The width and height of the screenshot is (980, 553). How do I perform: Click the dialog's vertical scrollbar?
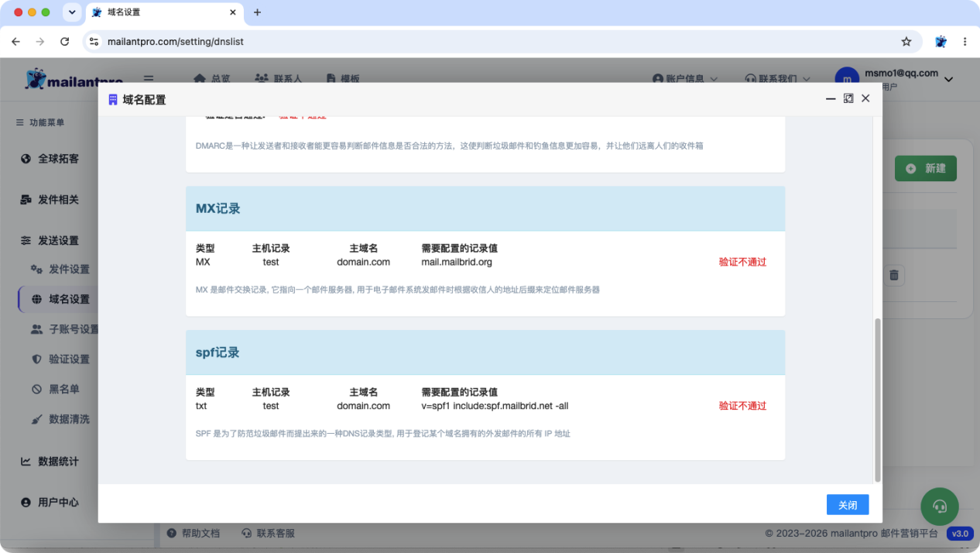pyautogui.click(x=877, y=399)
